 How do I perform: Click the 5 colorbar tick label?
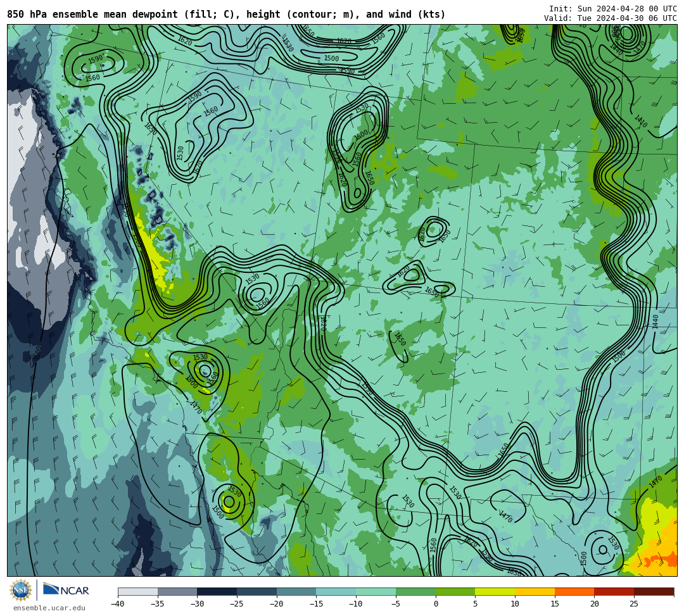coord(476,604)
